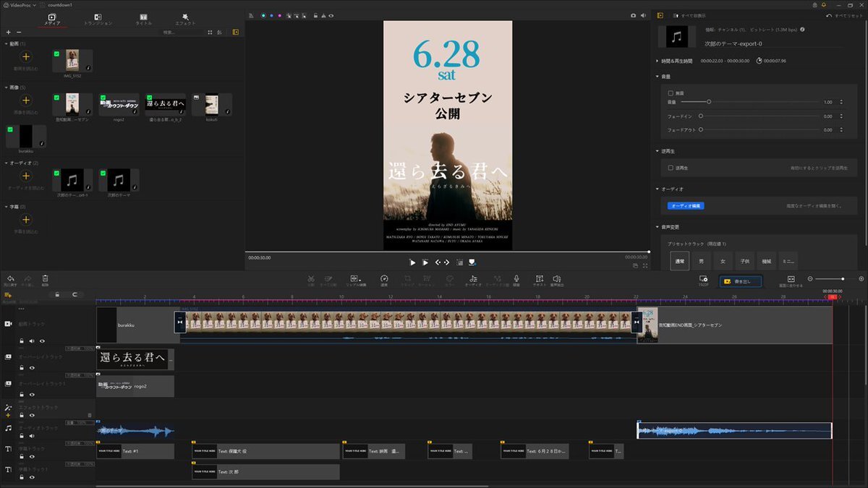Image resolution: width=868 pixels, height=488 pixels.
Task: Mute the main video track audio
Action: 32,341
